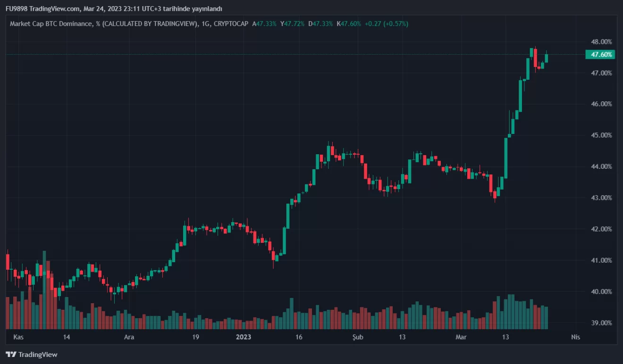Select the 39.00% label on price axis
This screenshot has height=364, width=623.
(x=601, y=323)
